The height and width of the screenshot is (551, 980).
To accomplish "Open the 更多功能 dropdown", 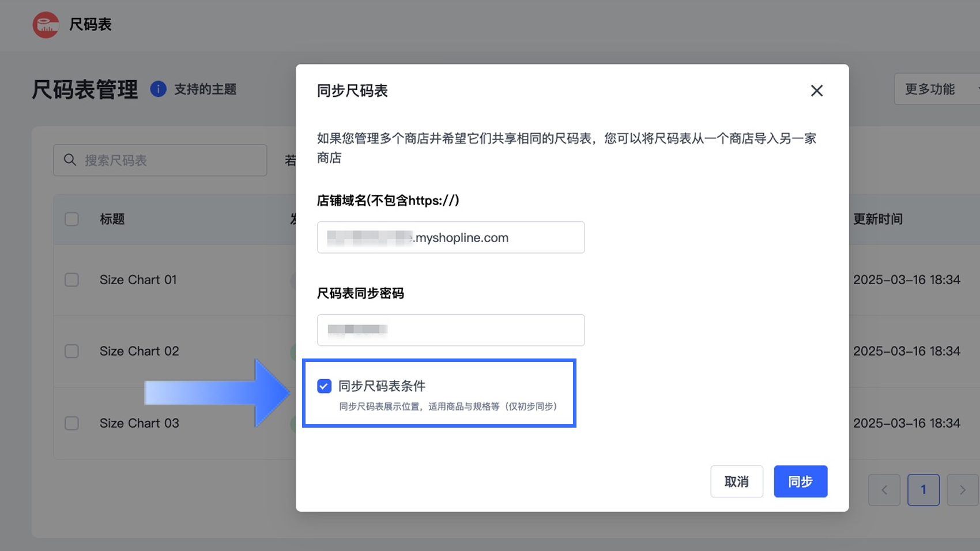I will (937, 89).
